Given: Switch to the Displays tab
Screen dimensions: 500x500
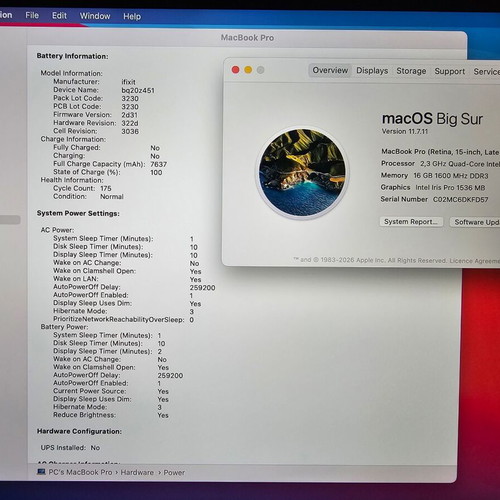Looking at the screenshot, I should click(372, 71).
